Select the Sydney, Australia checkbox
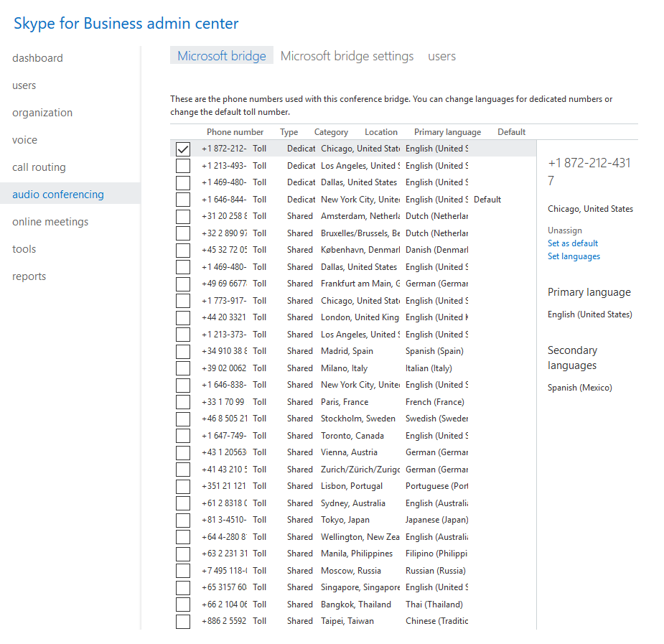 [x=183, y=503]
